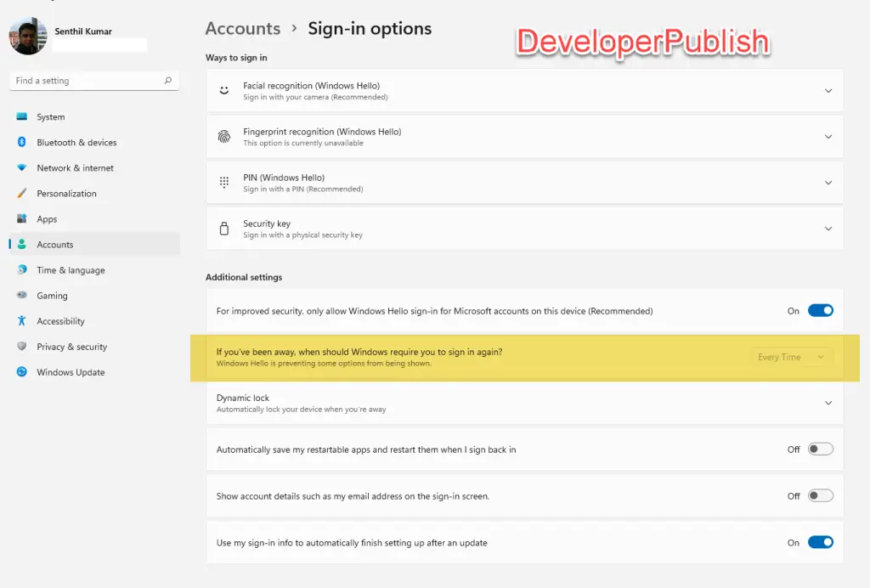This screenshot has height=588, width=870.
Task: Click the Apps icon in sidebar
Action: [21, 218]
